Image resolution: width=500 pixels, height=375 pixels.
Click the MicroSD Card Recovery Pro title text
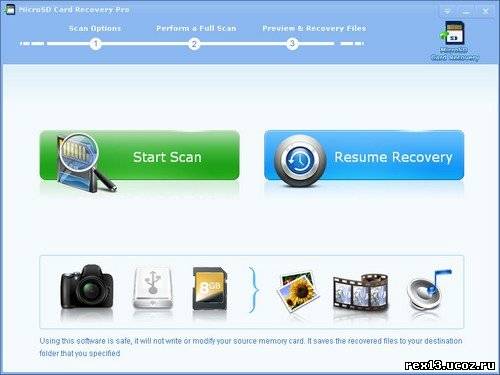click(x=74, y=10)
